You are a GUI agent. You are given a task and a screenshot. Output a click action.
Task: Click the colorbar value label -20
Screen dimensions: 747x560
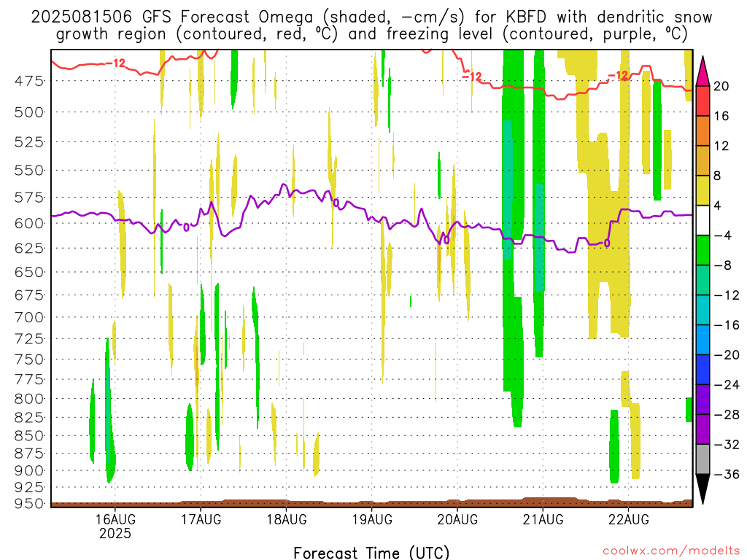click(x=727, y=355)
